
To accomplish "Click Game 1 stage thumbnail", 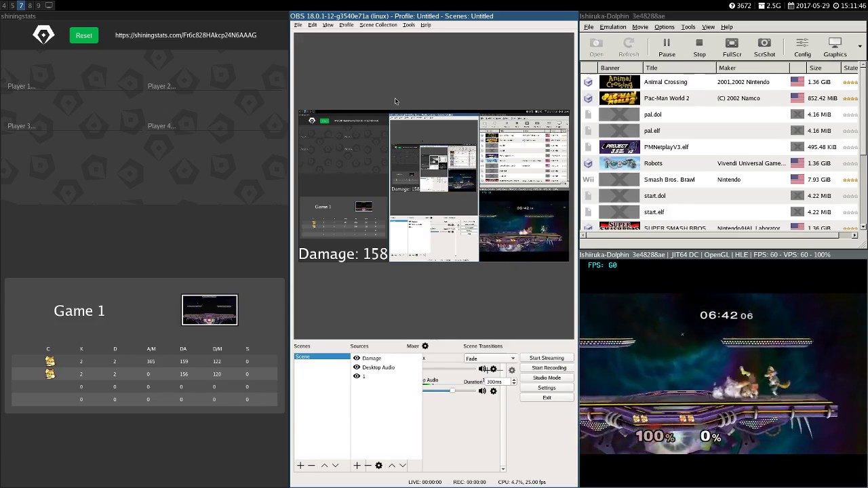I will click(x=210, y=310).
